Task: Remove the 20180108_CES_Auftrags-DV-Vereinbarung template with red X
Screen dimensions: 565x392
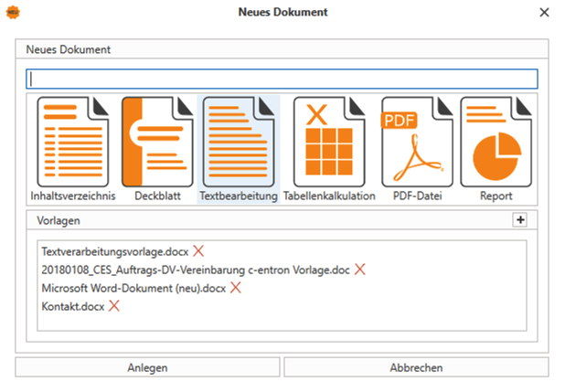Action: tap(360, 270)
